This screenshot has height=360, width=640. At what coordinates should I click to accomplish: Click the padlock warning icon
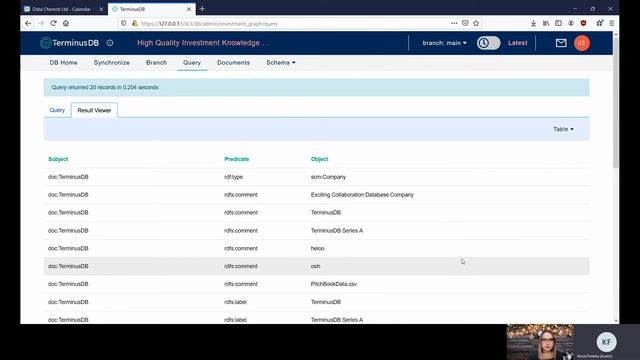(x=135, y=23)
